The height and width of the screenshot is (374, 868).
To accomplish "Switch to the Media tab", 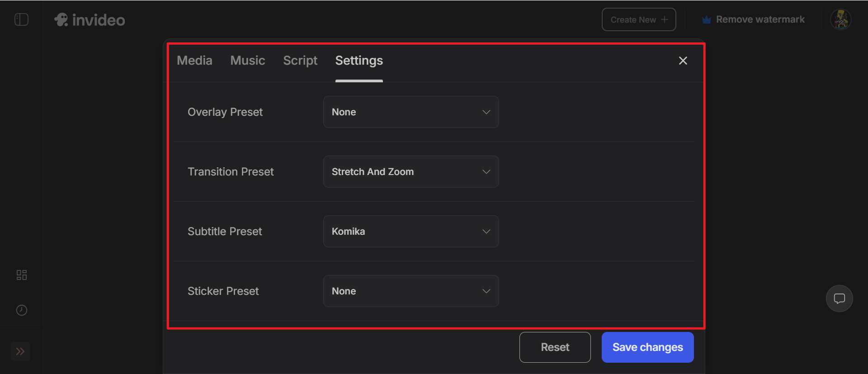I will (x=194, y=61).
